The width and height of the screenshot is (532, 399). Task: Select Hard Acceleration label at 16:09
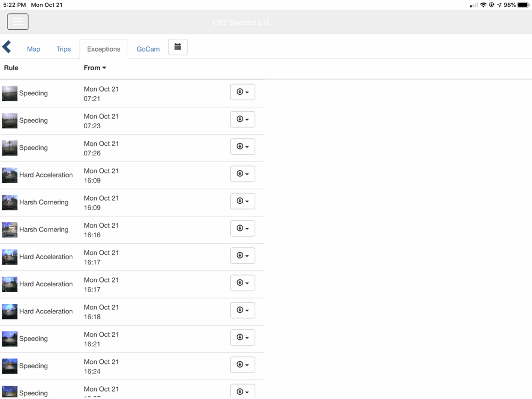46,175
